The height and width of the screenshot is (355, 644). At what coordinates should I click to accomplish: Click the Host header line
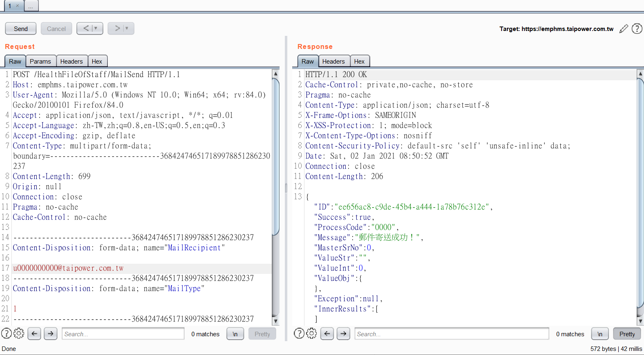(x=70, y=85)
